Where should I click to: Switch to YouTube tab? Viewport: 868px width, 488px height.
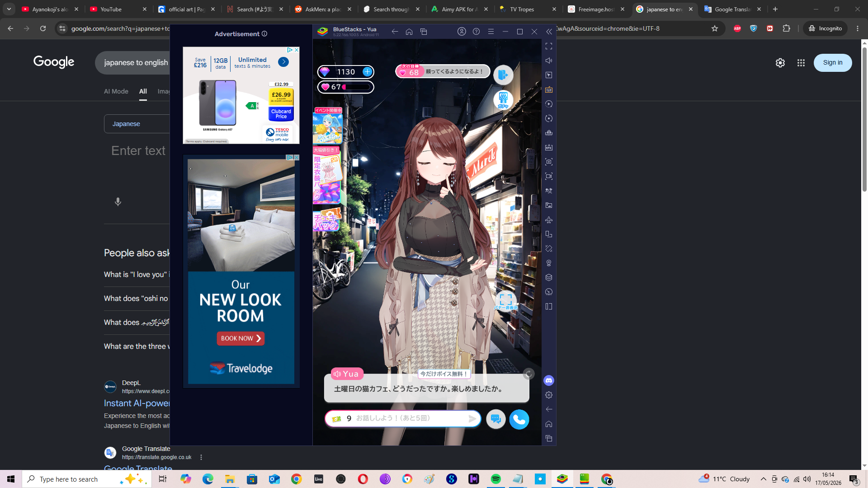pos(119,9)
